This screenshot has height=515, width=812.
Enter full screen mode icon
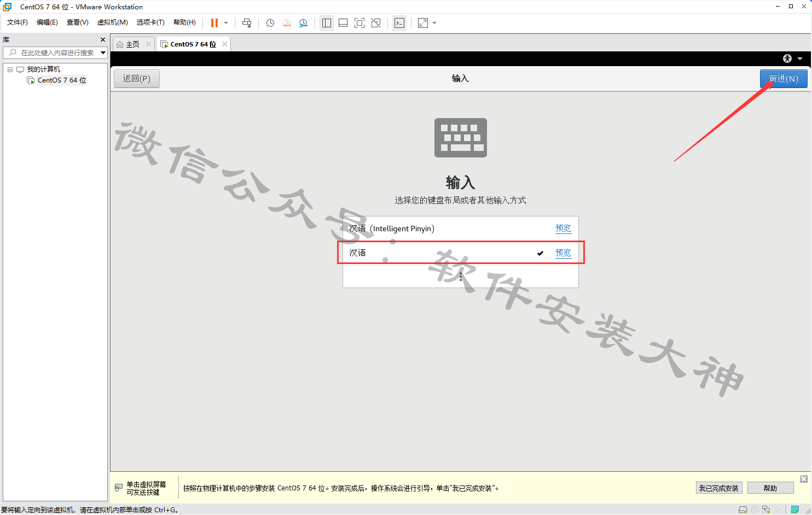[359, 23]
